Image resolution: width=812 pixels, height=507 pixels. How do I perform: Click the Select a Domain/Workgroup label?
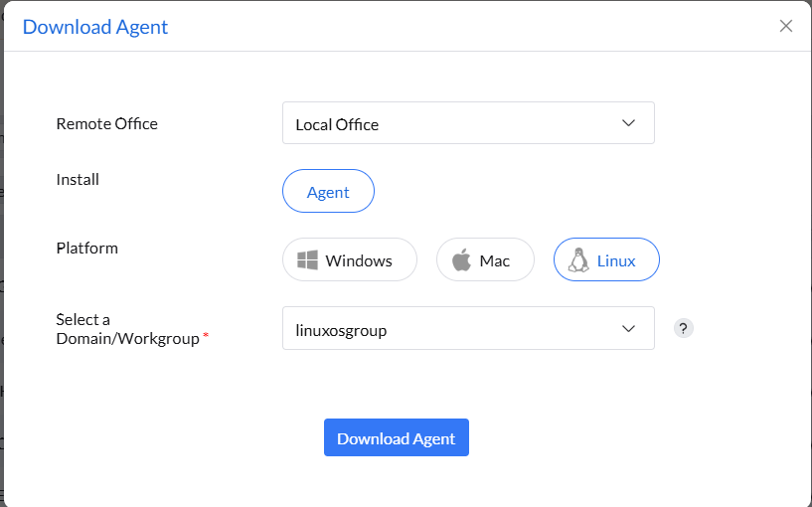[131, 329]
